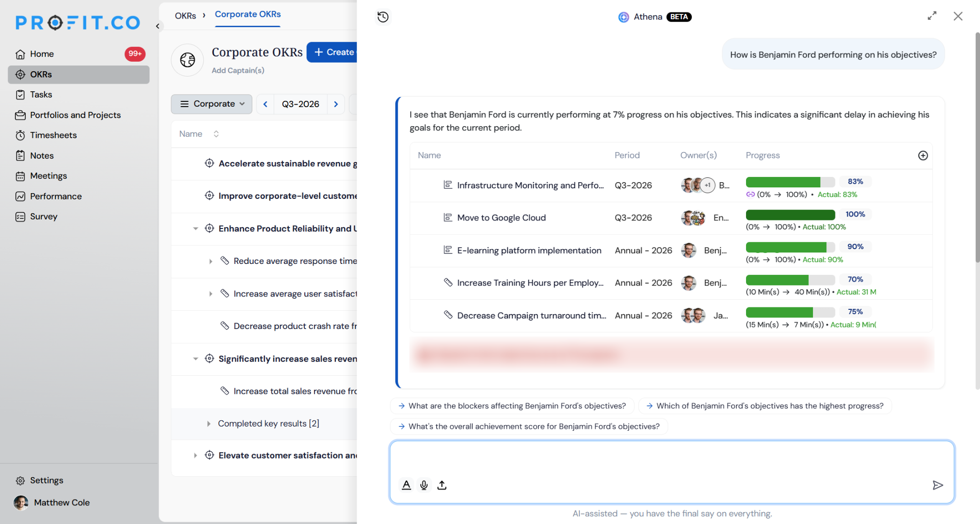This screenshot has width=980, height=524.
Task: Click the OKRs breadcrumb link
Action: (x=185, y=16)
